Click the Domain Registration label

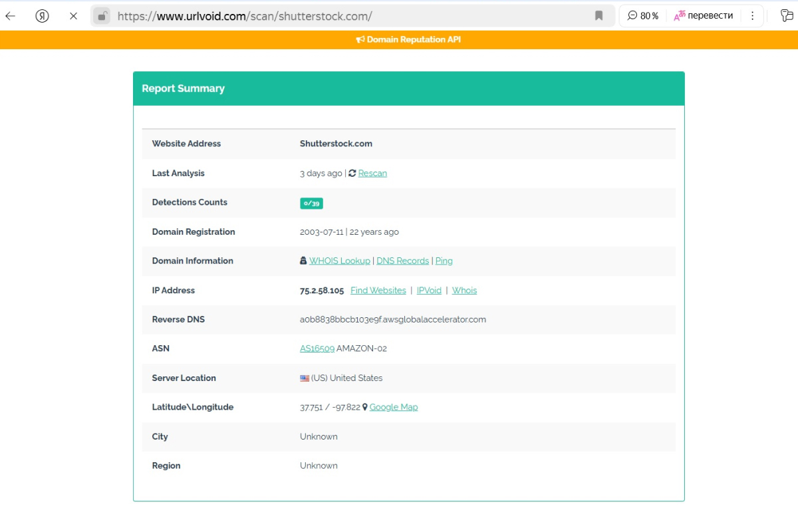pyautogui.click(x=194, y=232)
